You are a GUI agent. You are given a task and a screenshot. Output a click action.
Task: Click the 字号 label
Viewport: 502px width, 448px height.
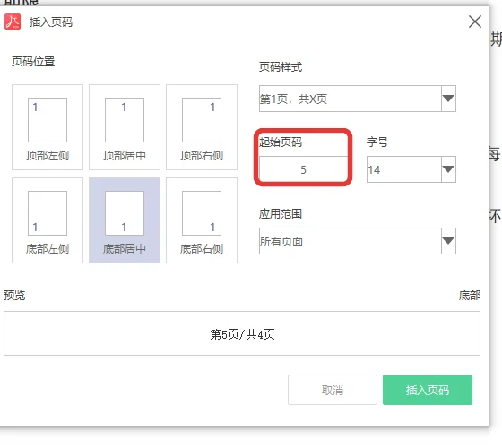pos(377,142)
